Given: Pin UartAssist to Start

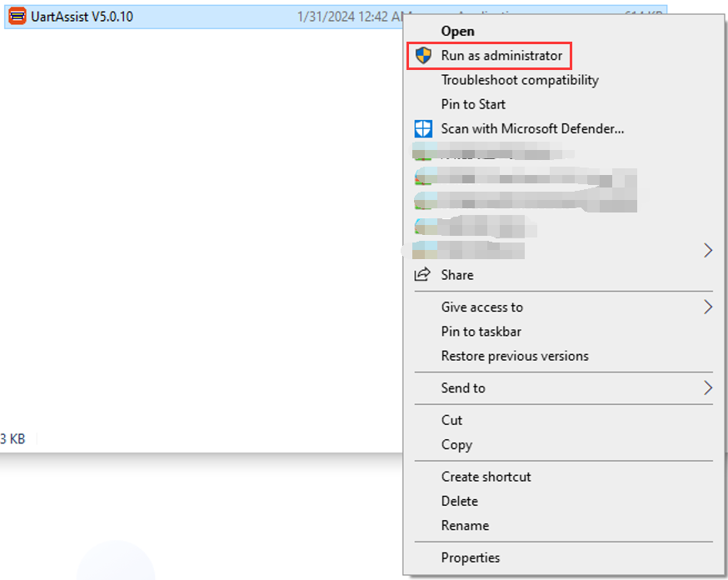Looking at the screenshot, I should tap(473, 104).
